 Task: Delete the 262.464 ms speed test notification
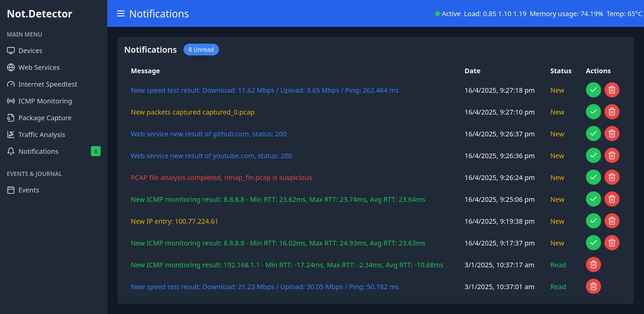pos(612,90)
